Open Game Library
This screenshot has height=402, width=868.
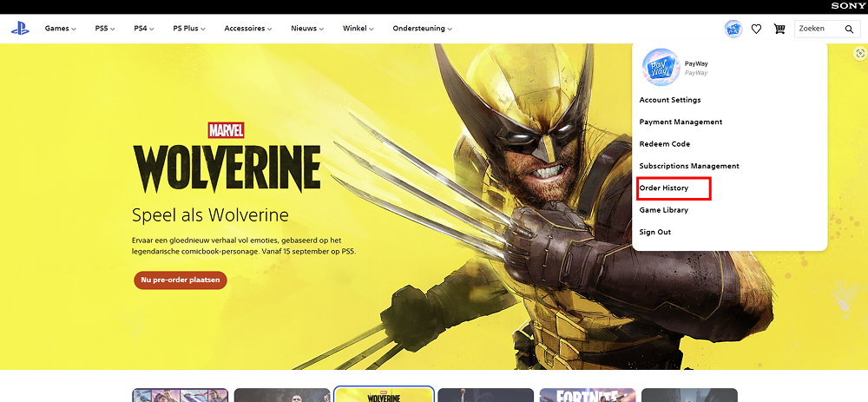tap(664, 210)
